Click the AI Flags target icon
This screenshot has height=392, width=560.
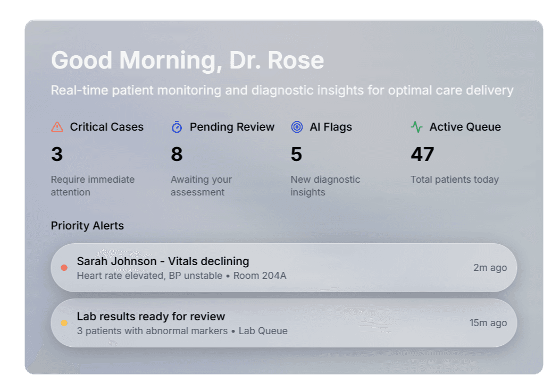pyautogui.click(x=297, y=127)
